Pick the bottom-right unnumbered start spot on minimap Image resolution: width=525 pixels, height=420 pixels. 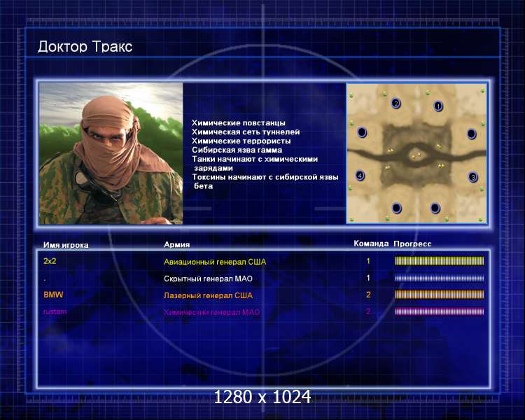tap(435, 208)
